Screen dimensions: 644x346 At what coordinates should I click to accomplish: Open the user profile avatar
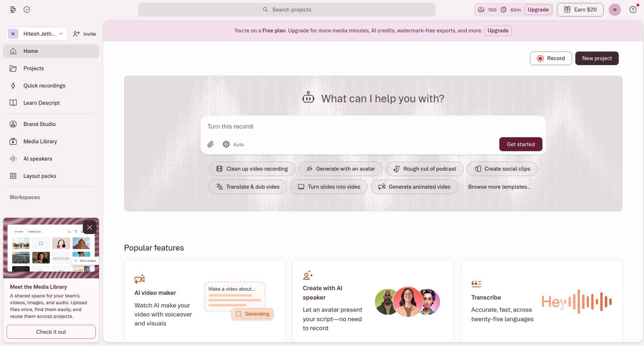(614, 10)
